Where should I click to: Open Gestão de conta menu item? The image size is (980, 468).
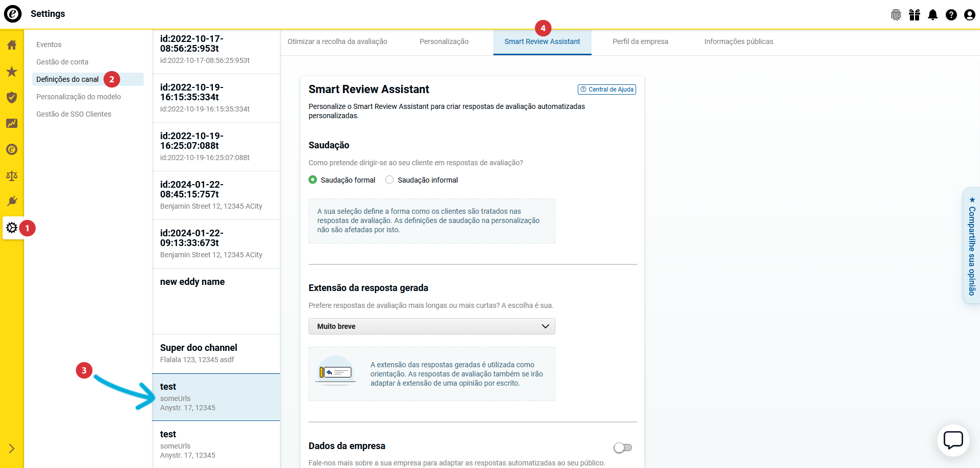[x=62, y=62]
